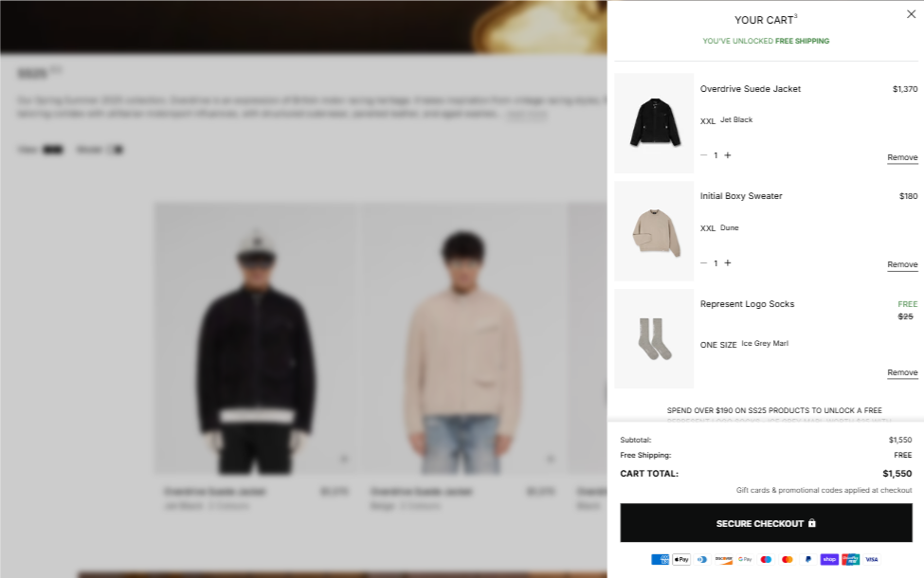924x578 pixels.
Task: Open the Overdrive Suede Jacket thumbnail
Action: tap(654, 123)
